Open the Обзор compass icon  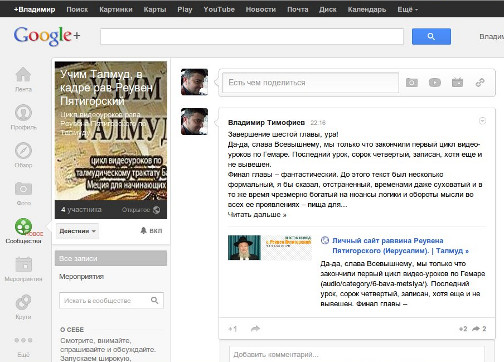click(23, 150)
